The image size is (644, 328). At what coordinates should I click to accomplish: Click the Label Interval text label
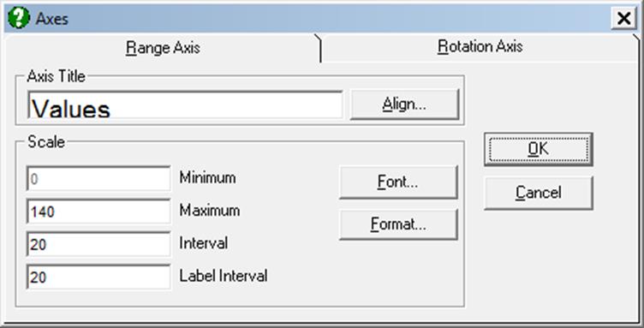click(x=223, y=276)
